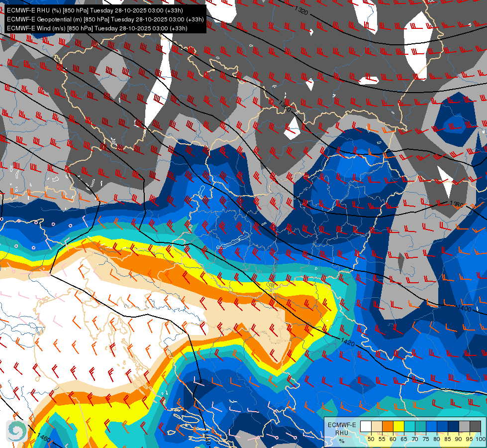
Task: Click the 1360 geopotential contour label
Action: [x=285, y=106]
